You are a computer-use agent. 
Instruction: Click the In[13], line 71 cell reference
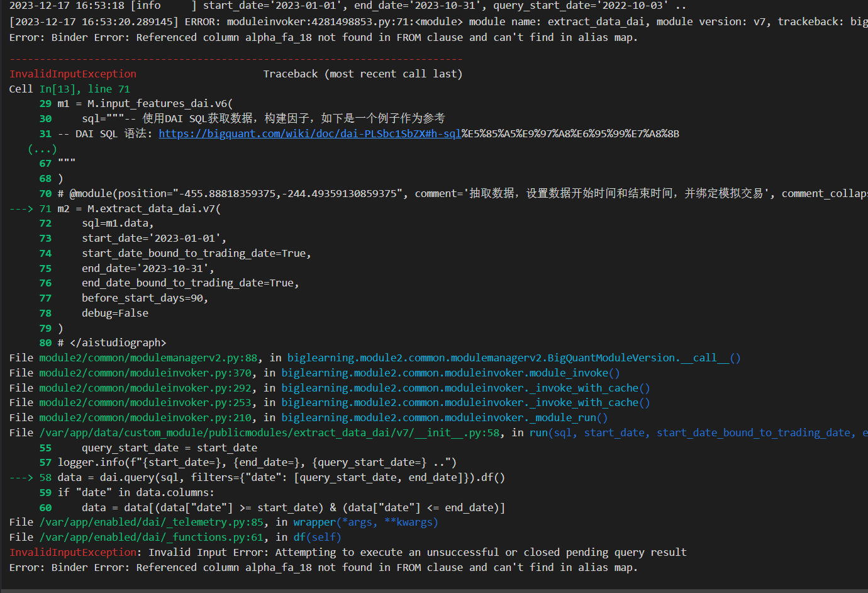(84, 89)
